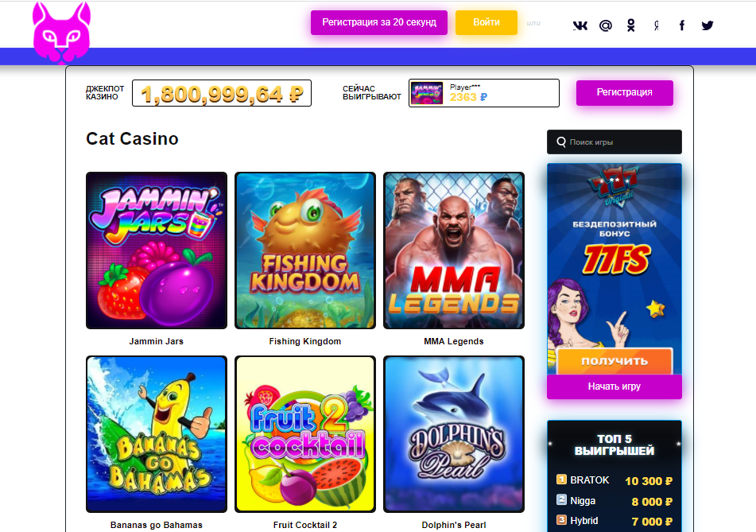Image resolution: width=756 pixels, height=532 pixels.
Task: Click 'Регистрация за 20 секунд' button
Action: (x=379, y=22)
